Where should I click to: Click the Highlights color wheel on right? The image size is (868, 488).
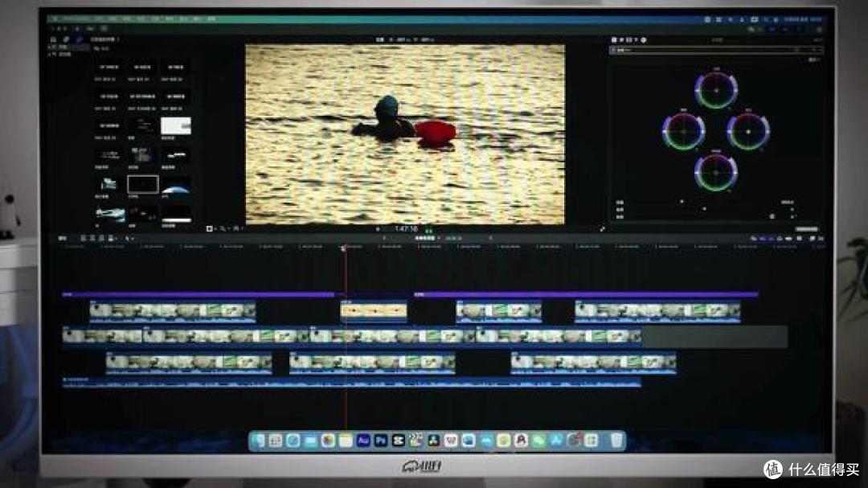click(x=748, y=131)
